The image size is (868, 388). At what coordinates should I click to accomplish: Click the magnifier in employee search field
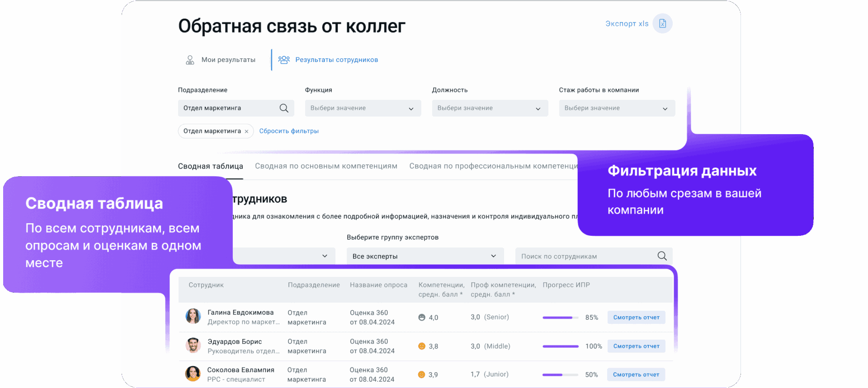[x=662, y=256]
